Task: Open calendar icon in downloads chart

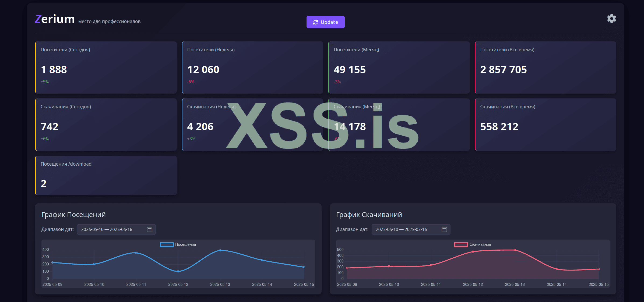Action: coord(444,229)
